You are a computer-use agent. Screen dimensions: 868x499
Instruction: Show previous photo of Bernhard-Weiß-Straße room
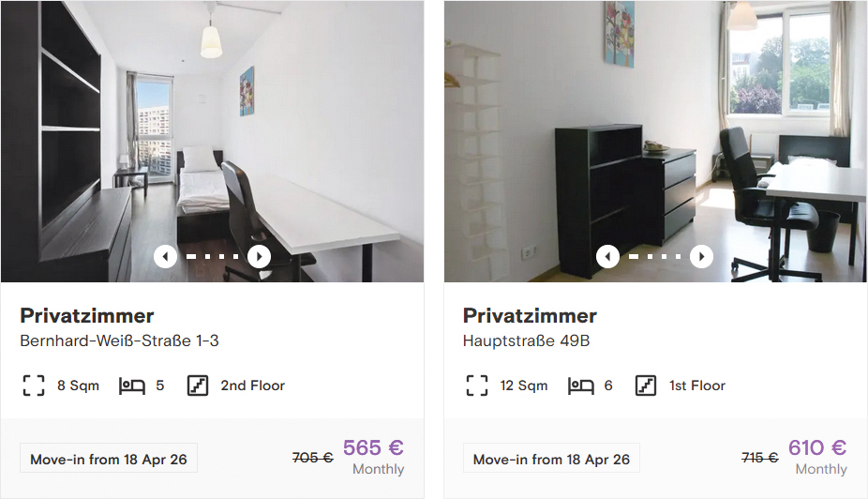click(165, 256)
